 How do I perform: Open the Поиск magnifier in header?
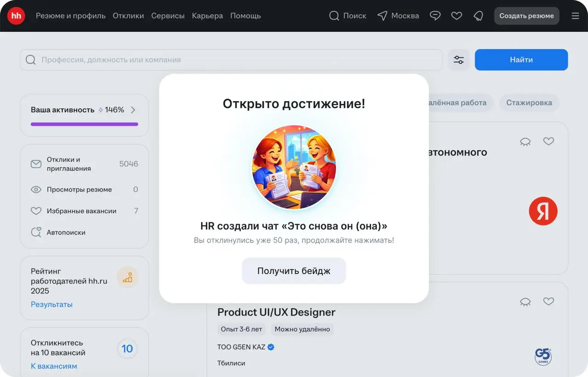coord(334,16)
